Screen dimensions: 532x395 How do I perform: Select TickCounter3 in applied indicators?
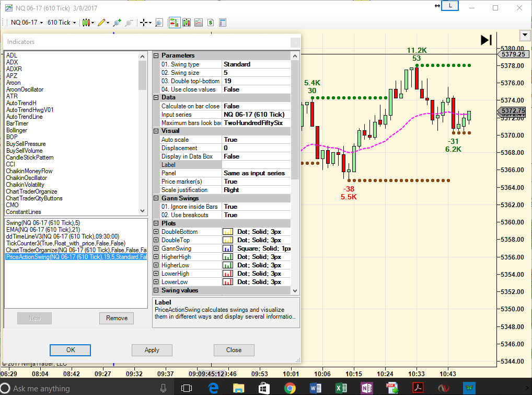(66, 243)
